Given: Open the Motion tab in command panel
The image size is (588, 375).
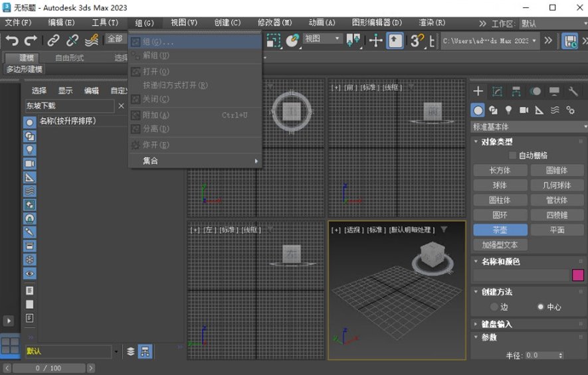Looking at the screenshot, I should click(535, 91).
